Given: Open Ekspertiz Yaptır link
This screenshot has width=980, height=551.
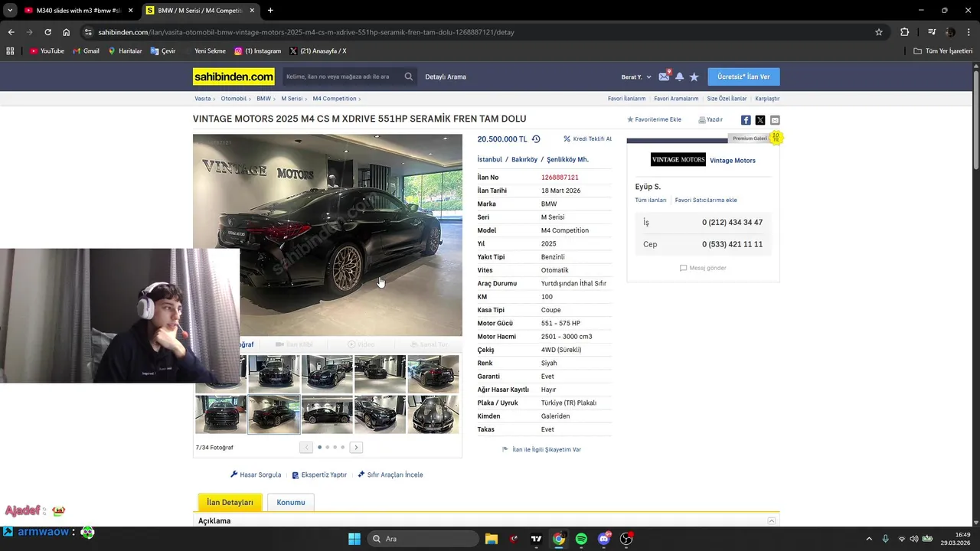Looking at the screenshot, I should point(319,474).
